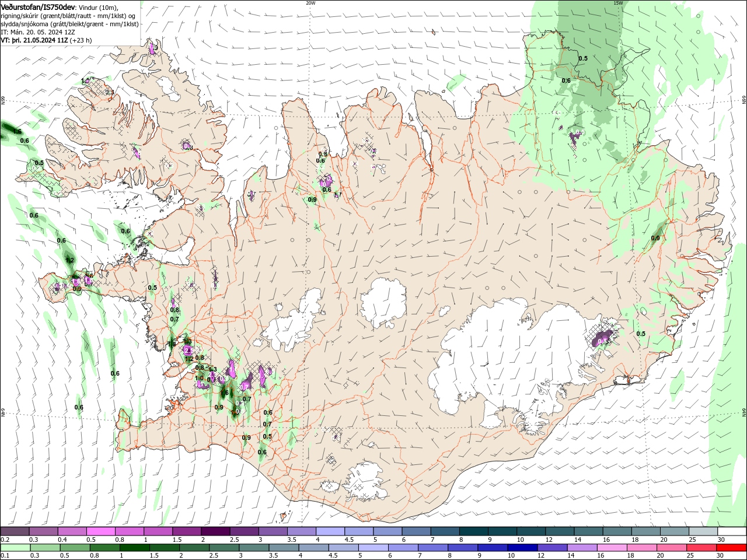Click the Veðurstofan/IS750dev title text
747x560 pixels.
38,6
